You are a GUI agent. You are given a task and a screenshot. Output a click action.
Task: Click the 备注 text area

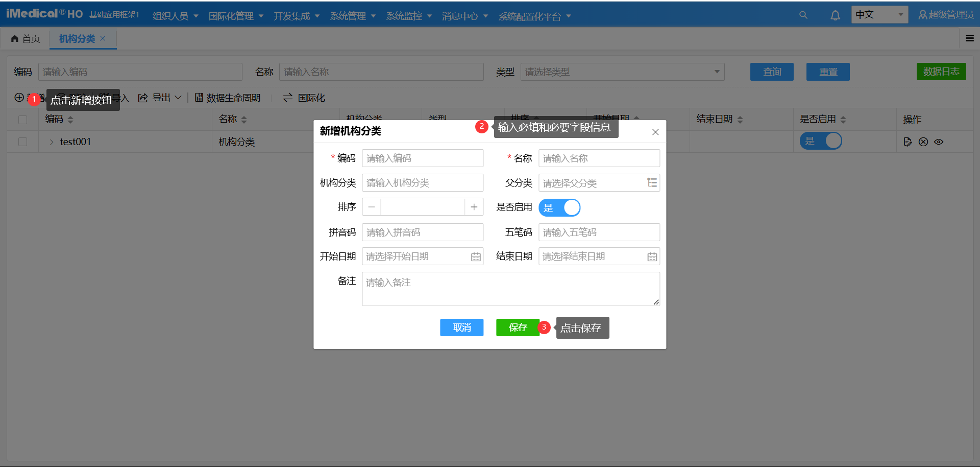click(x=510, y=289)
